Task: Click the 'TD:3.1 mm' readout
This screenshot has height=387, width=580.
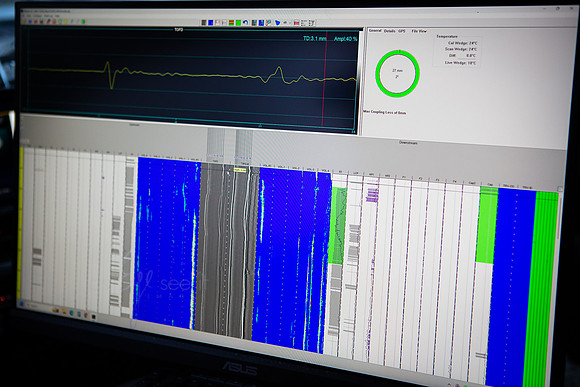Action: pos(314,38)
